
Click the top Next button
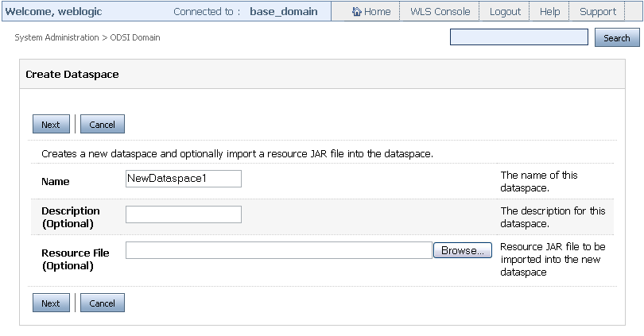click(51, 124)
